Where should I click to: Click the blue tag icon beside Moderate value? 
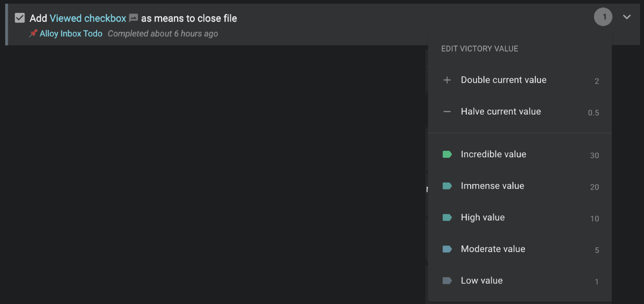click(447, 249)
